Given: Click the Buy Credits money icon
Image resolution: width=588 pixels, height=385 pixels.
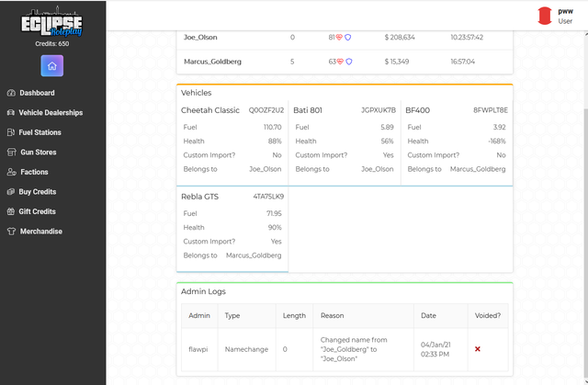Looking at the screenshot, I should (11, 191).
